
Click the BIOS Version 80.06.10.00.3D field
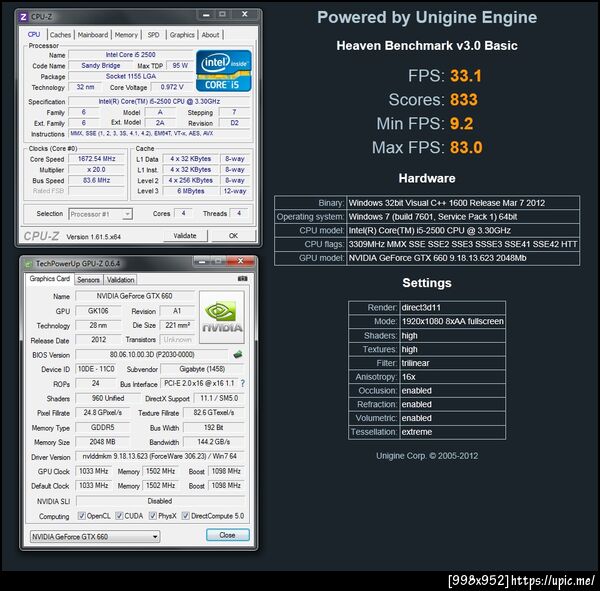pos(152,354)
